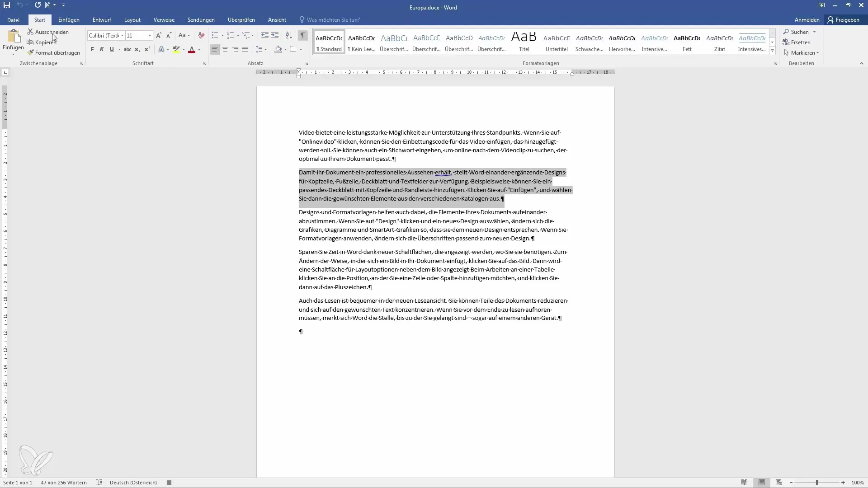
Task: Apply superscript formatting
Action: [147, 49]
